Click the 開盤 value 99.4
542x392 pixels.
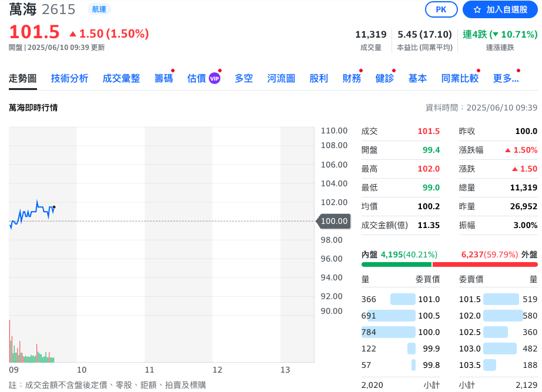(431, 150)
